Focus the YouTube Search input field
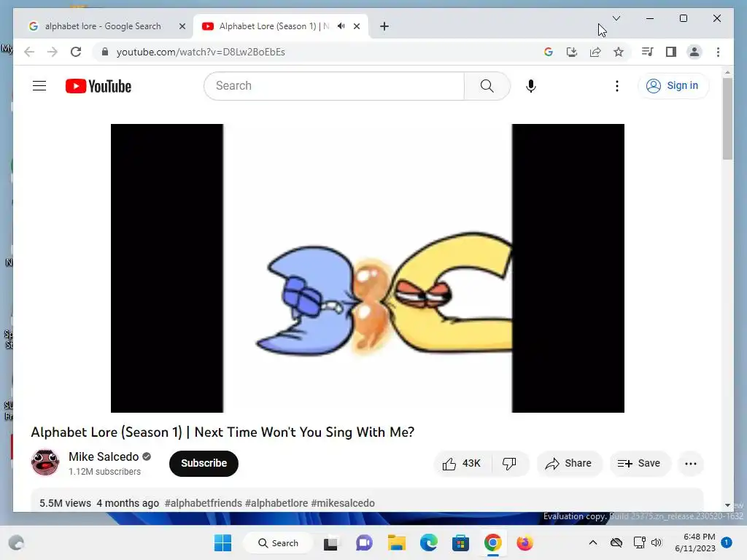The image size is (747, 560). coord(334,86)
